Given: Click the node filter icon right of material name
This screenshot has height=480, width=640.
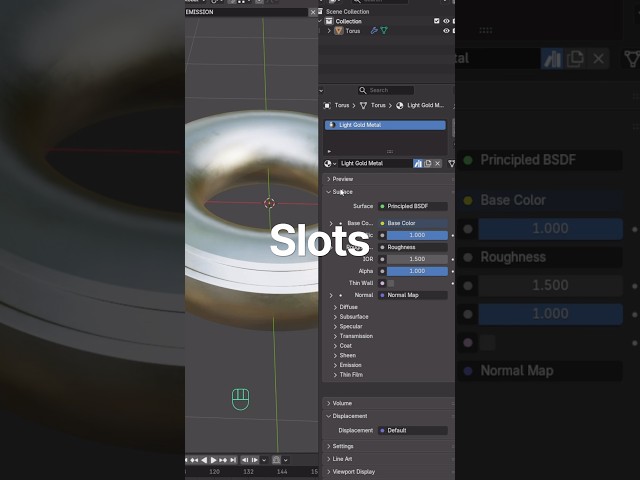Looking at the screenshot, I should pyautogui.click(x=451, y=163).
